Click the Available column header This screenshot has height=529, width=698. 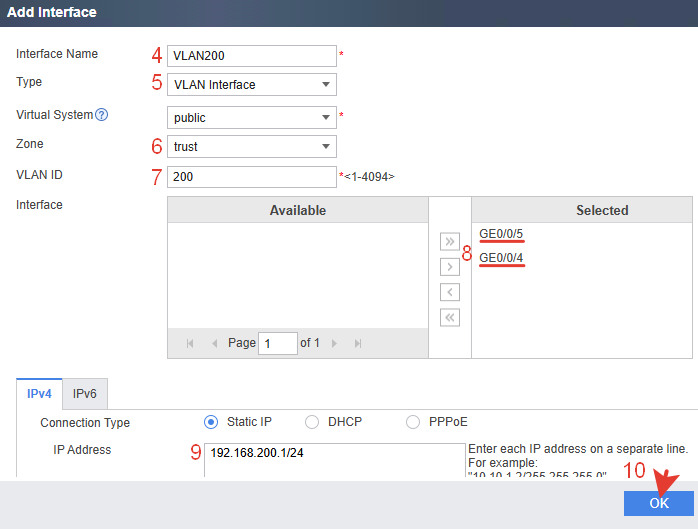pyautogui.click(x=298, y=210)
